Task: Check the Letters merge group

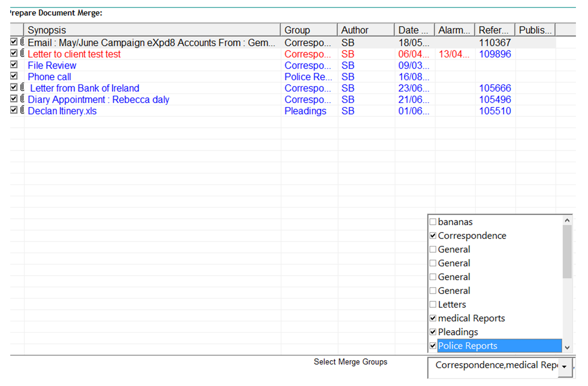Action: coord(433,304)
